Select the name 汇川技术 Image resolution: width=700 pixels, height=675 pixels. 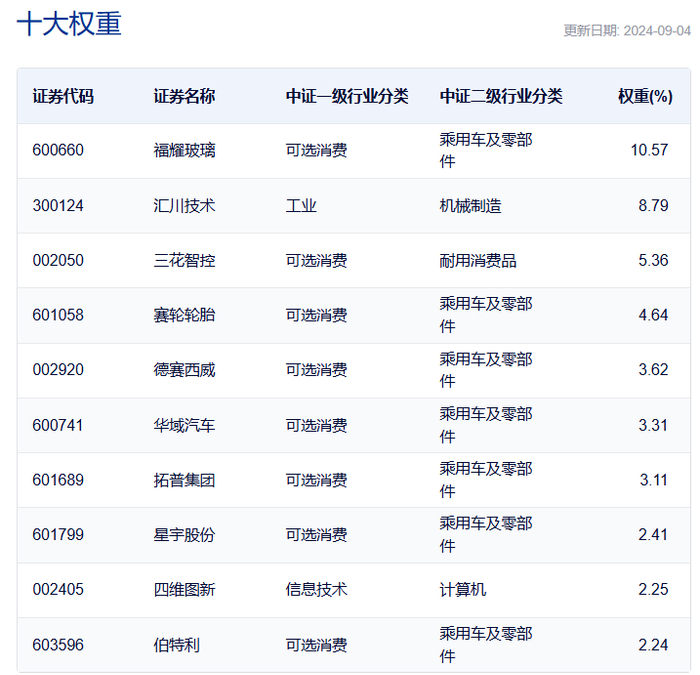pos(184,206)
